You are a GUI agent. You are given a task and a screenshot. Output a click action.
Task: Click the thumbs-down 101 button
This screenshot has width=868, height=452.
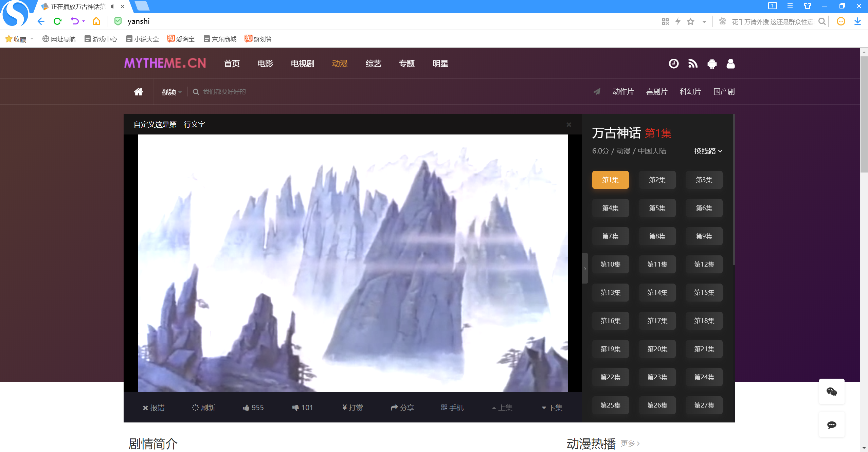click(x=302, y=408)
